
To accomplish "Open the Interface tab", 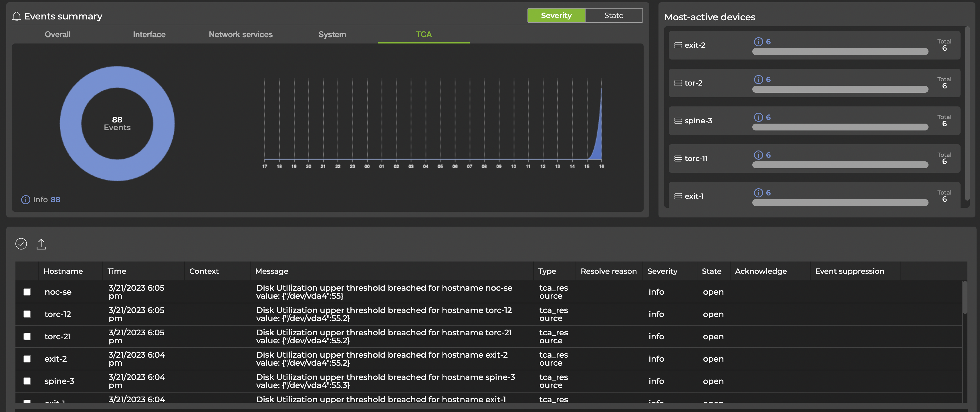I will point(149,34).
